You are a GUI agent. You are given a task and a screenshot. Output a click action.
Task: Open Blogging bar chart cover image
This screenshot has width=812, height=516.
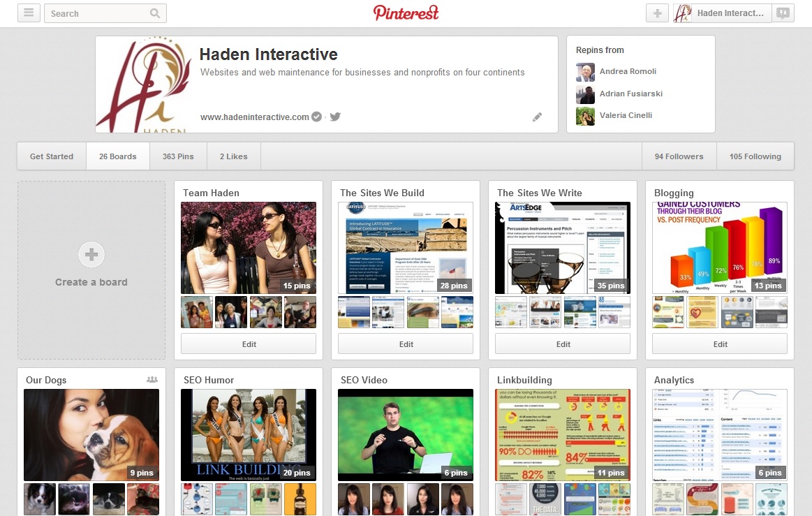pos(720,248)
